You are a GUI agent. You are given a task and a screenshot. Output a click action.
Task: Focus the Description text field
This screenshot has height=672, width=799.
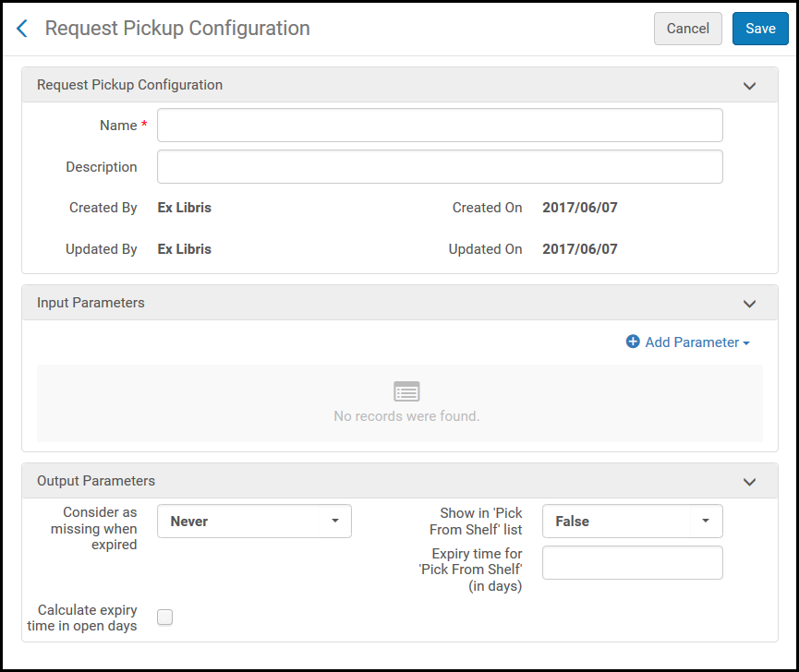[x=440, y=167]
